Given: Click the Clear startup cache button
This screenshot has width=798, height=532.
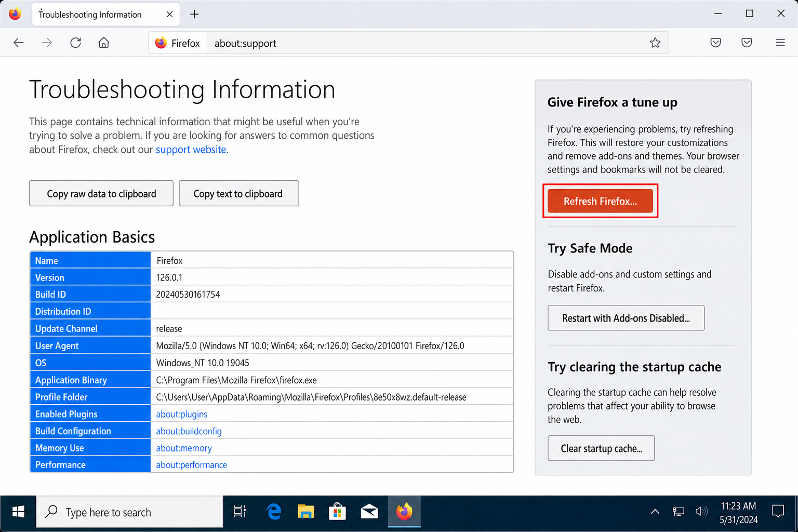Looking at the screenshot, I should click(601, 448).
